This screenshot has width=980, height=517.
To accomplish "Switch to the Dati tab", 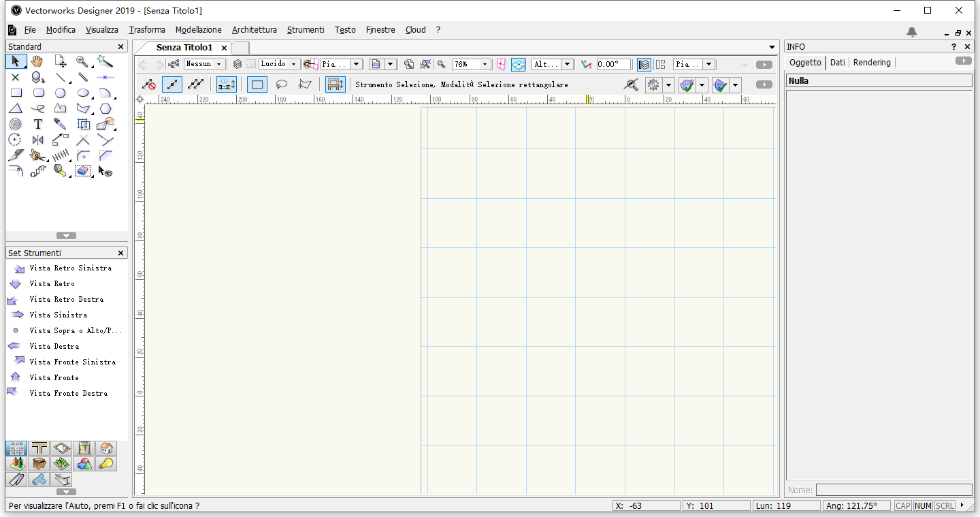I will (838, 62).
